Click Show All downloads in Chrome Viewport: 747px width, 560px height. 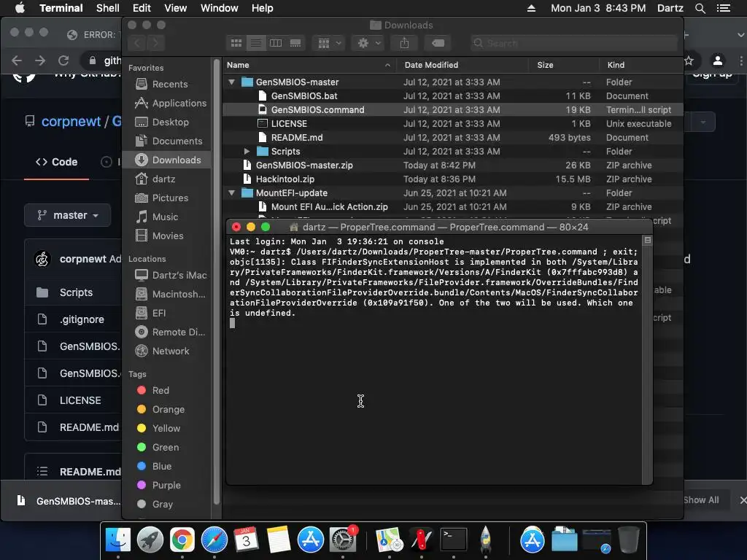coord(700,500)
